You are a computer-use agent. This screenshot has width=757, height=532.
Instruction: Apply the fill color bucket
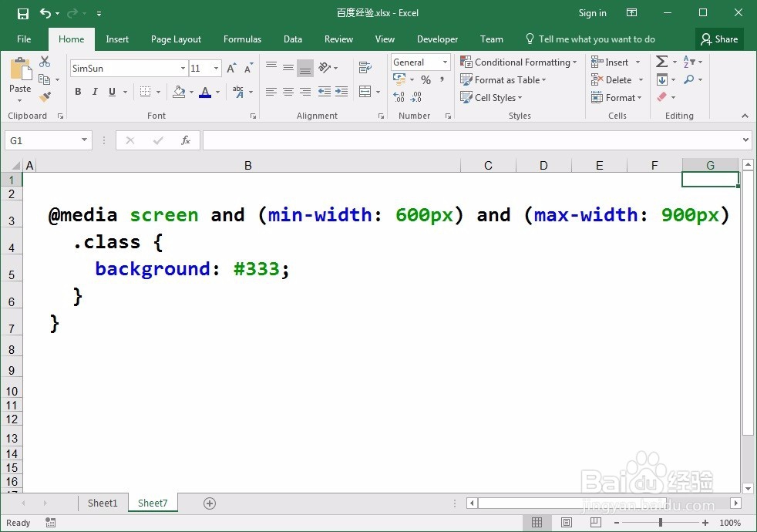click(179, 92)
